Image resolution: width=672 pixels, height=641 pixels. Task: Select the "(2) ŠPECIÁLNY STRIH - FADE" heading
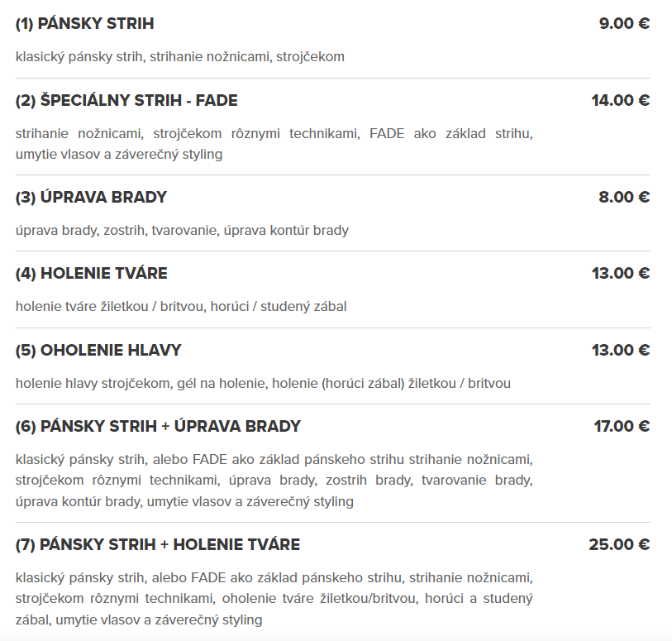(x=126, y=101)
